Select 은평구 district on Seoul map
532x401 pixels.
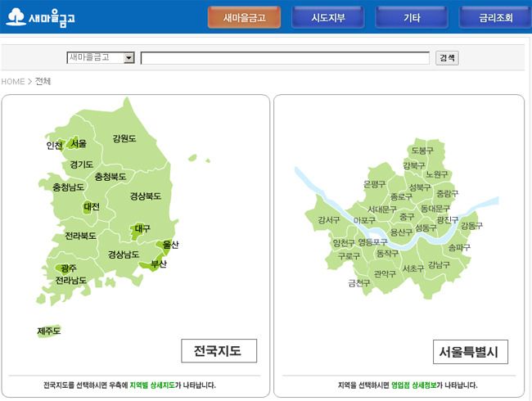[374, 184]
